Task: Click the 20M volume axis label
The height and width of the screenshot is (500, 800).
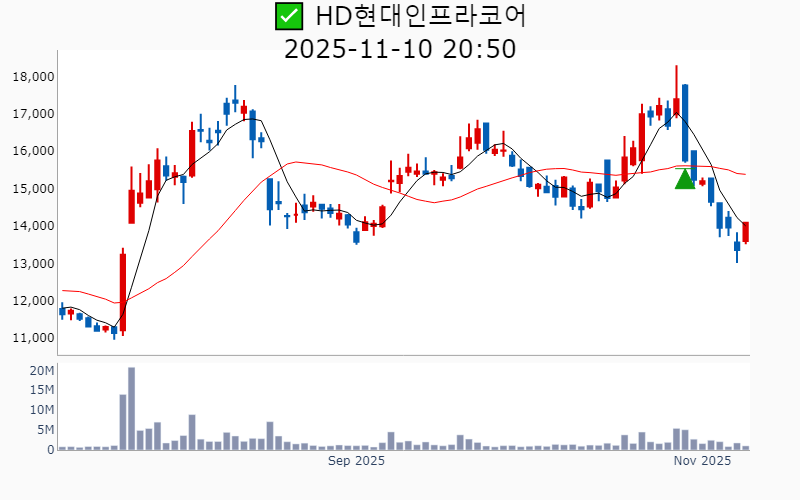Action: (41, 371)
